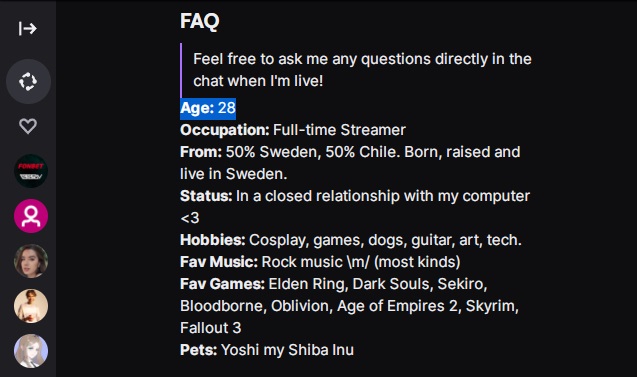Click the Fav Music: Rock music line

click(320, 262)
